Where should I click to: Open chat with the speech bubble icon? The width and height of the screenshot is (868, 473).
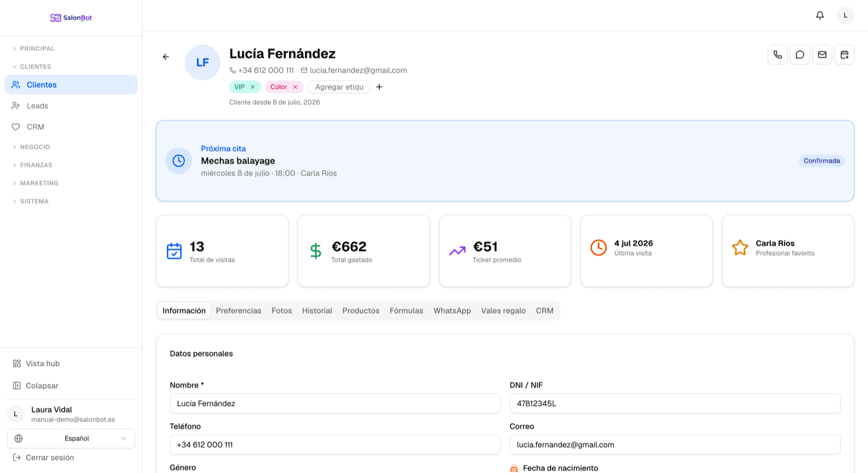(800, 55)
